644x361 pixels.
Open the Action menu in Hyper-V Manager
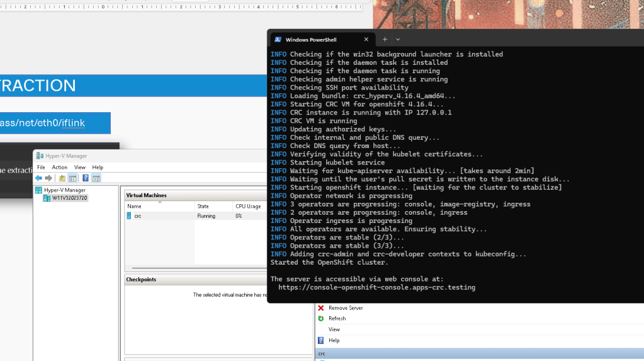(60, 168)
